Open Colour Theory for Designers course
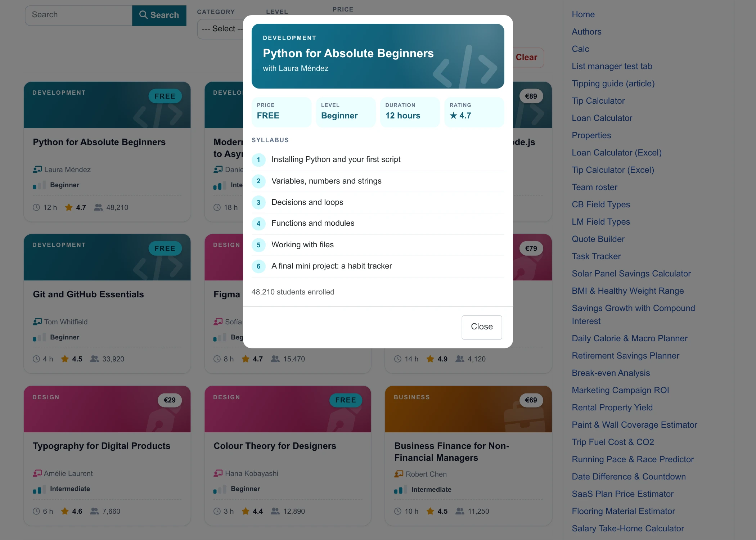Screen dimensions: 756x540 click(288, 455)
